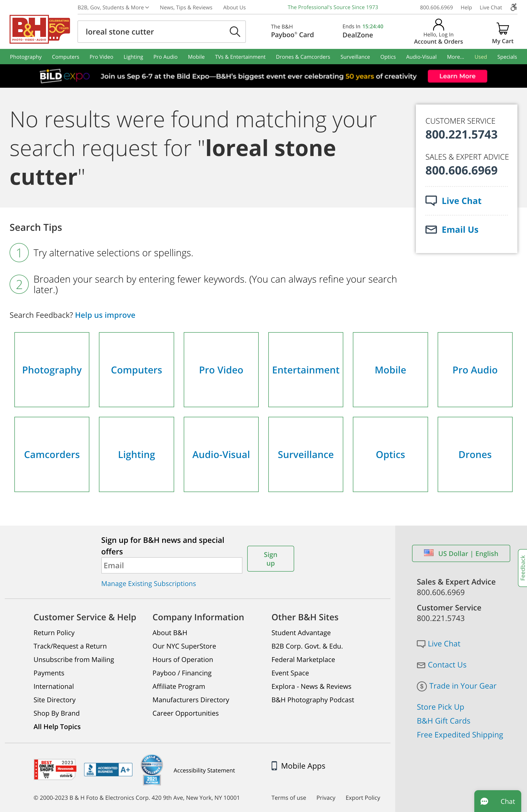The image size is (527, 812).
Task: Click the Learn More banner button
Action: pyautogui.click(x=457, y=76)
